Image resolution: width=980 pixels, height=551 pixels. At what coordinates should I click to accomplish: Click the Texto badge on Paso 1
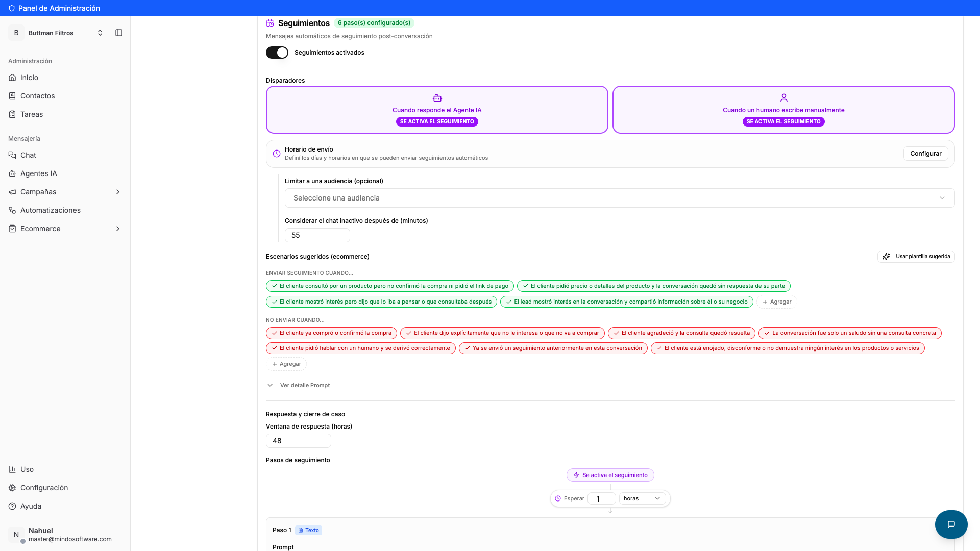point(308,531)
